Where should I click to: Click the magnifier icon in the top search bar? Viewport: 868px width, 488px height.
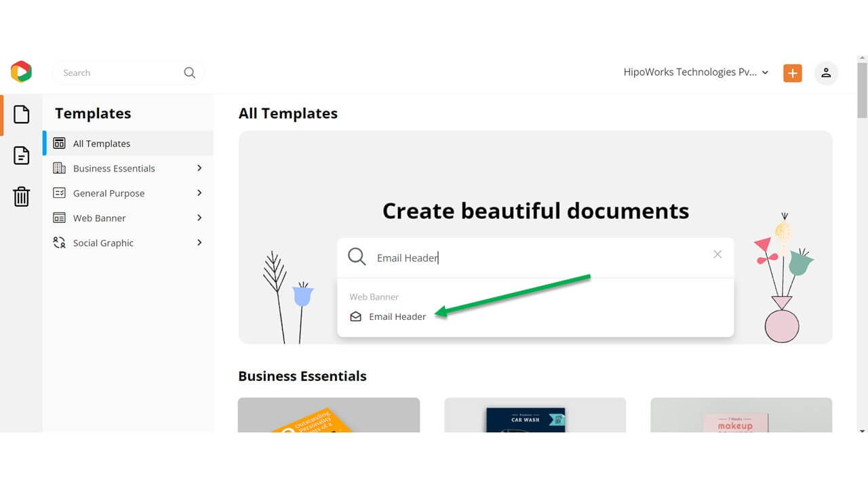(x=189, y=73)
